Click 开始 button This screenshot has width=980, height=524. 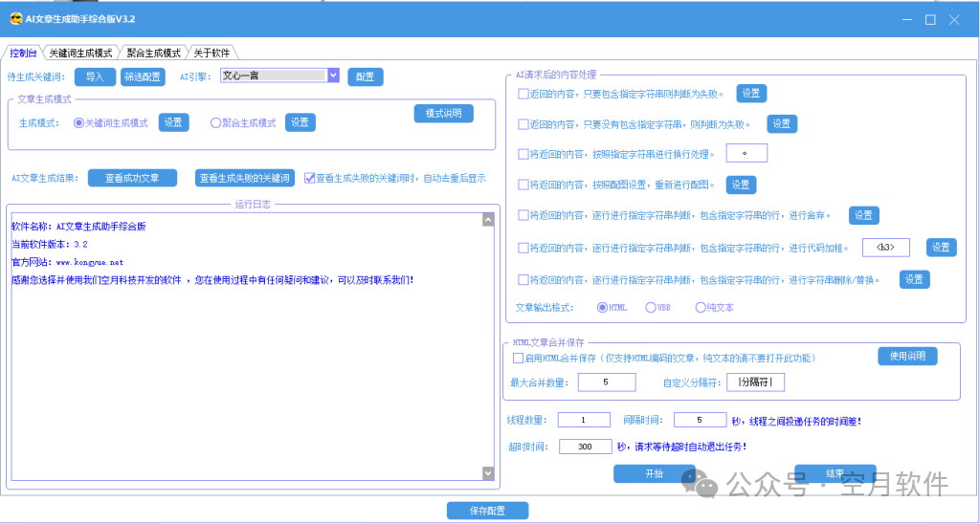pyautogui.click(x=655, y=473)
